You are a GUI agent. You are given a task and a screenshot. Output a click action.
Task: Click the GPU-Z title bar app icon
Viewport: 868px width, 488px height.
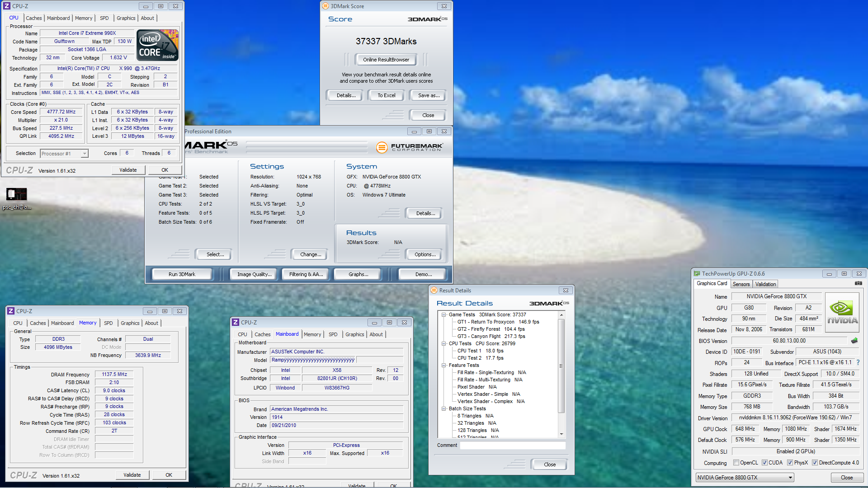(697, 273)
